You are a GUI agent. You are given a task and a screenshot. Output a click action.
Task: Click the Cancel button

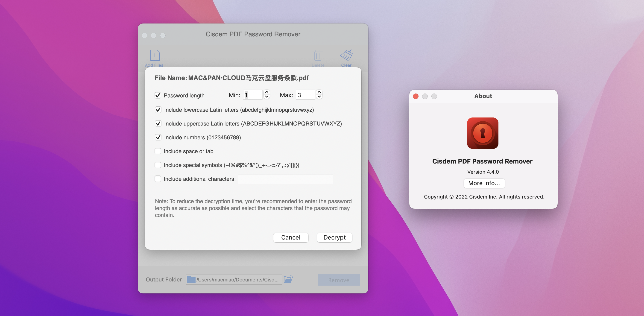(290, 237)
